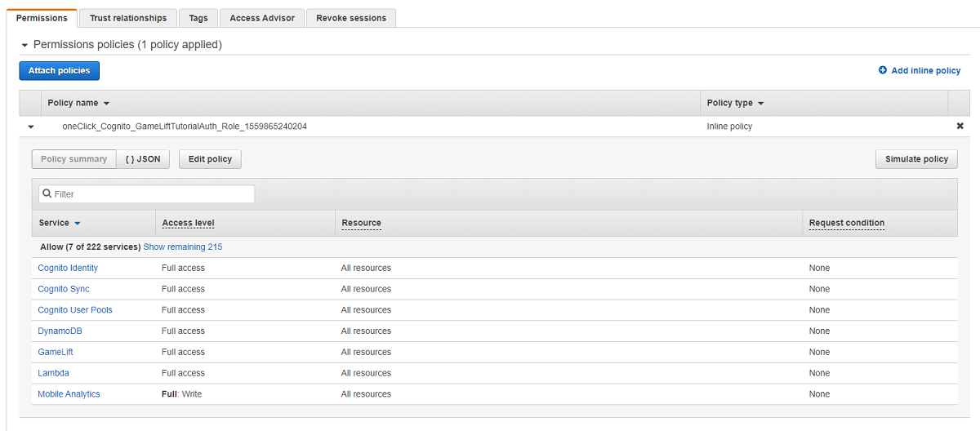Image resolution: width=980 pixels, height=431 pixels.
Task: Click the Simulate policy button
Action: [x=916, y=159]
